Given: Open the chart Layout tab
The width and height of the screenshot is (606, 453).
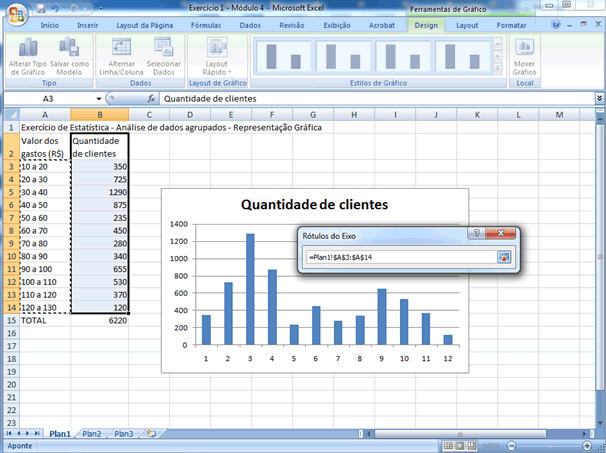Looking at the screenshot, I should click(466, 24).
